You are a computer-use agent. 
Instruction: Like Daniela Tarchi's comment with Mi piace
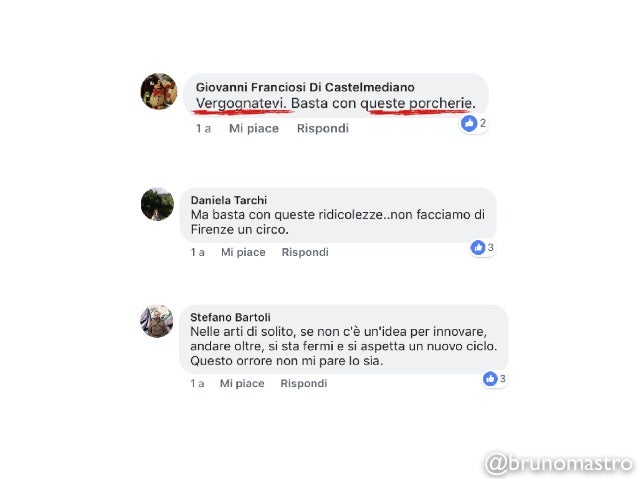243,252
